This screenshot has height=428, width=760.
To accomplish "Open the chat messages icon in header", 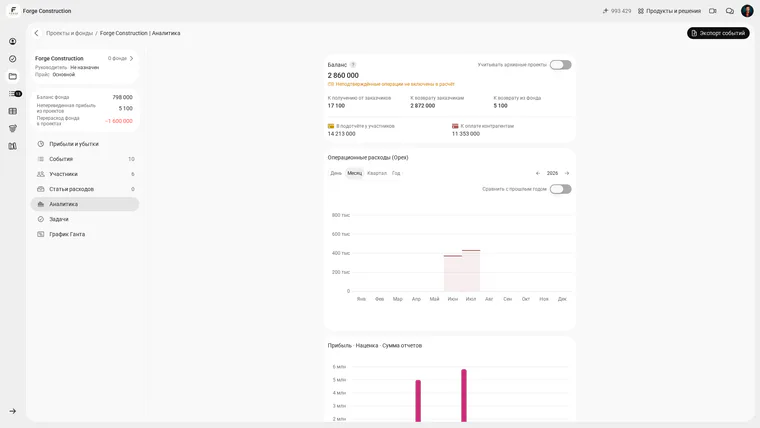I will point(729,11).
